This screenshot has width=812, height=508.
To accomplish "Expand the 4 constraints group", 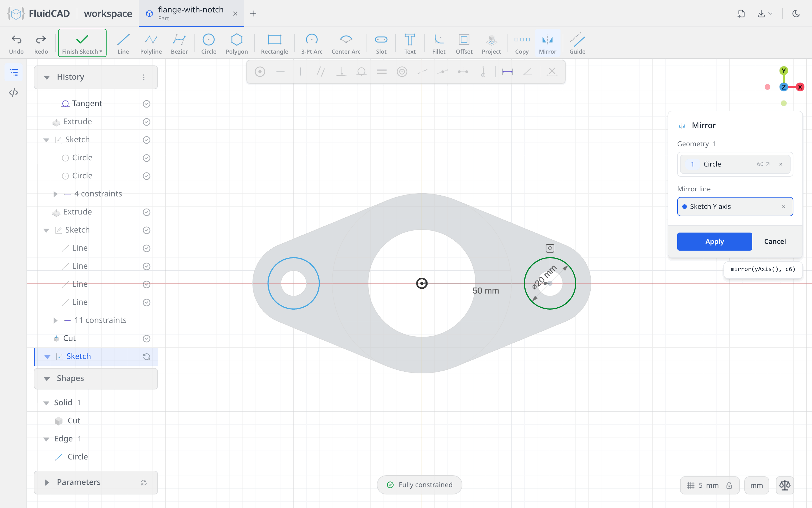I will pos(55,194).
